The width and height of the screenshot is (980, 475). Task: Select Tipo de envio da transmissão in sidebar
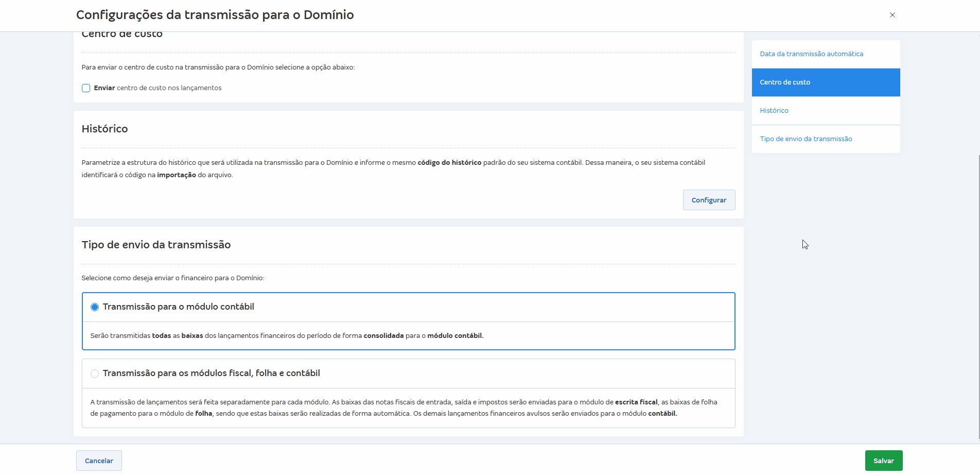[x=806, y=139]
